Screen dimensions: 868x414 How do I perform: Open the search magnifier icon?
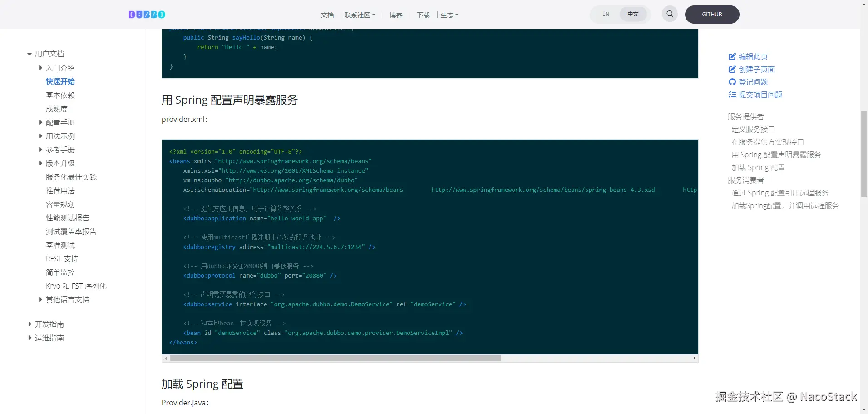(x=670, y=14)
